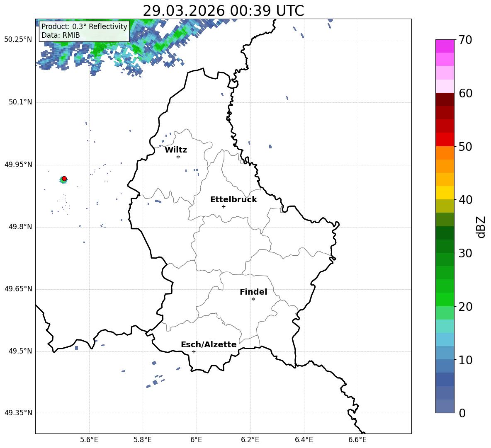The image size is (491, 448).
Task: Click the 5.6°E longitude label
Action: (89, 440)
